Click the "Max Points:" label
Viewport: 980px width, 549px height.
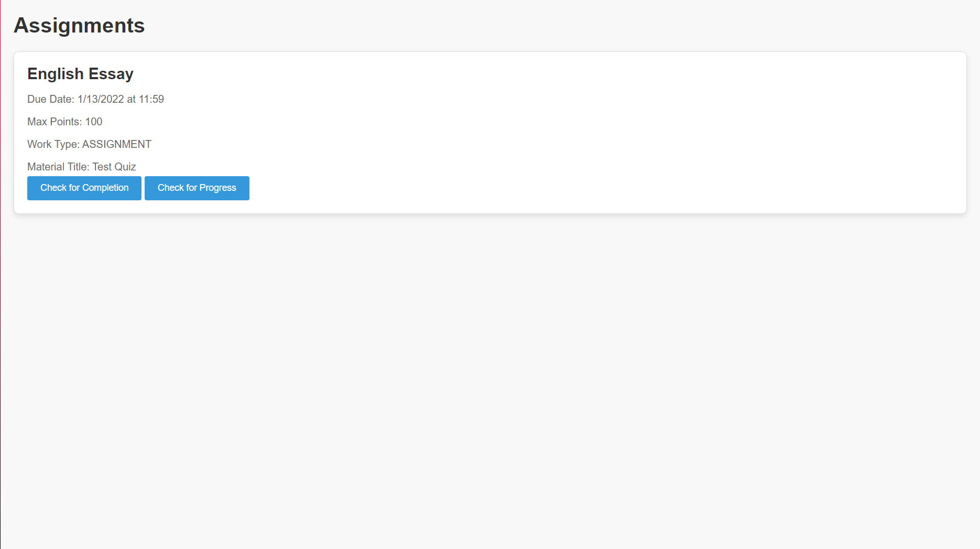[x=55, y=122]
